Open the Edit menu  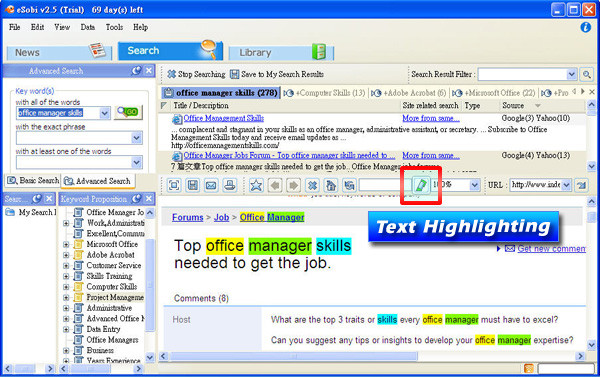(38, 27)
